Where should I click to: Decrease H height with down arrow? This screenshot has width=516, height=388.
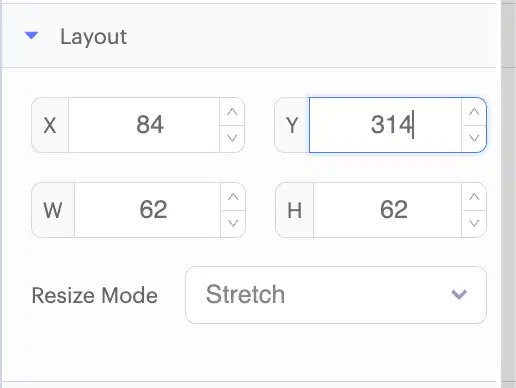click(474, 223)
